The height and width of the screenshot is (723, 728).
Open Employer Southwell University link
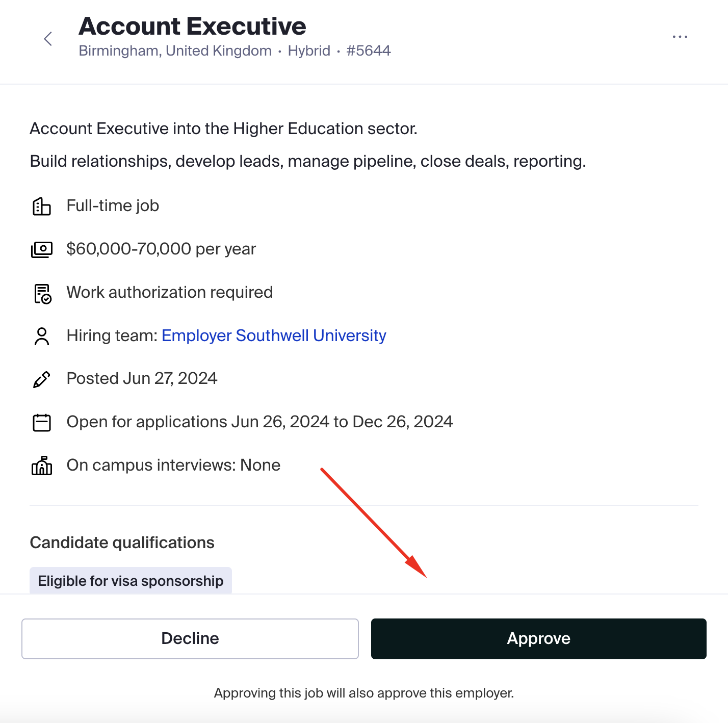[274, 335]
